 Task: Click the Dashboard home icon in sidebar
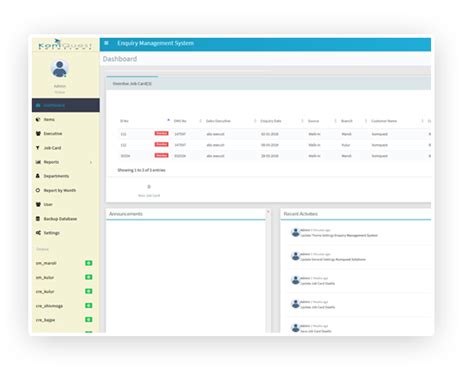coord(38,105)
